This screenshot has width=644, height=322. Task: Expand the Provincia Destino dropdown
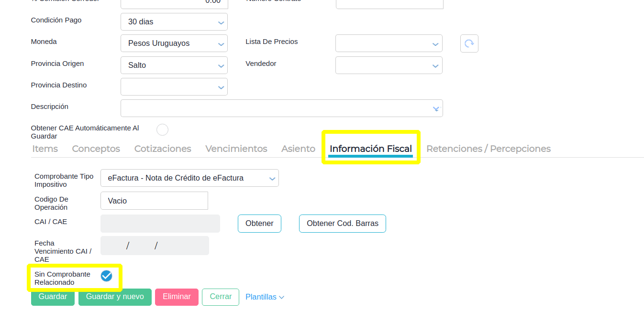coord(174,87)
